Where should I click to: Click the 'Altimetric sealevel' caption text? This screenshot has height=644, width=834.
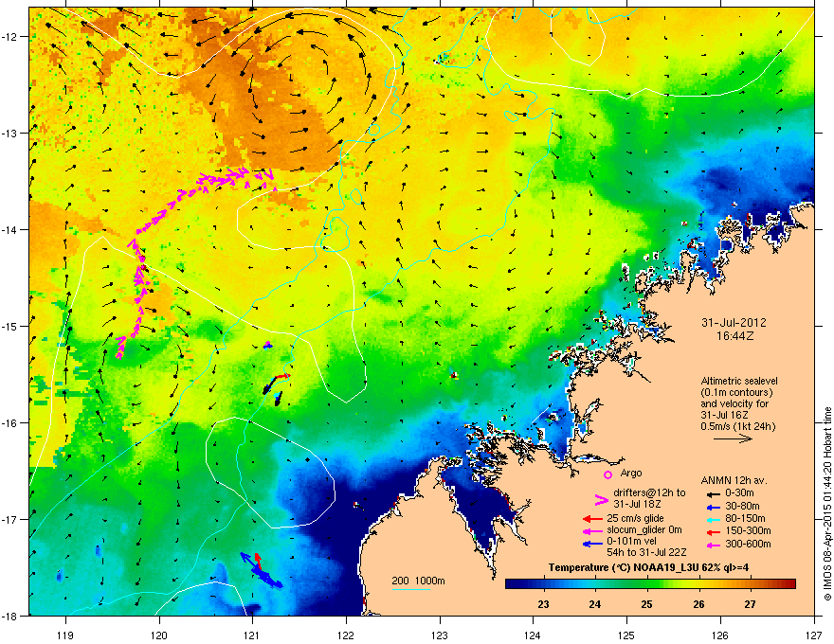(739, 381)
